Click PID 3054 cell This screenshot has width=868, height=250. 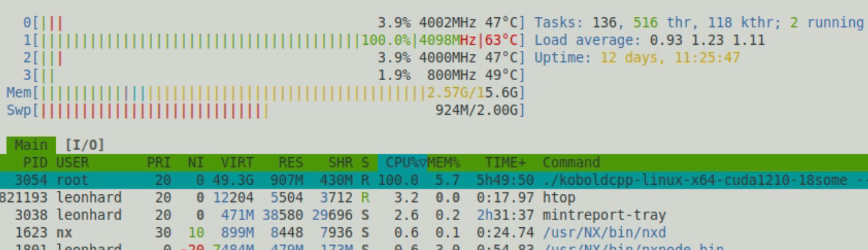[x=31, y=180]
